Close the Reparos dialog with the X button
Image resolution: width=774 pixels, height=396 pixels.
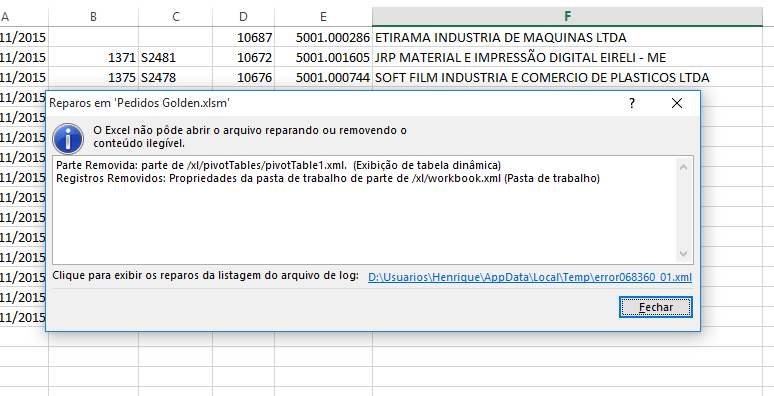click(x=677, y=103)
